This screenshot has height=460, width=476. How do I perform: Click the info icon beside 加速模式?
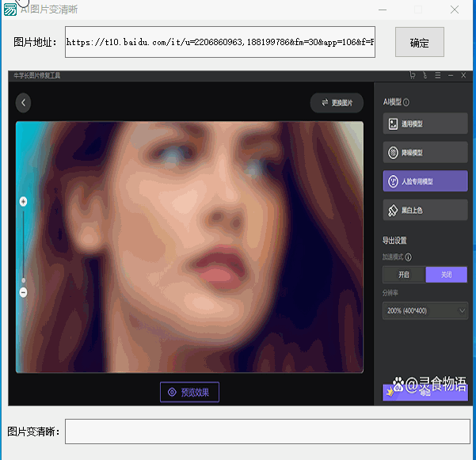[x=409, y=257]
